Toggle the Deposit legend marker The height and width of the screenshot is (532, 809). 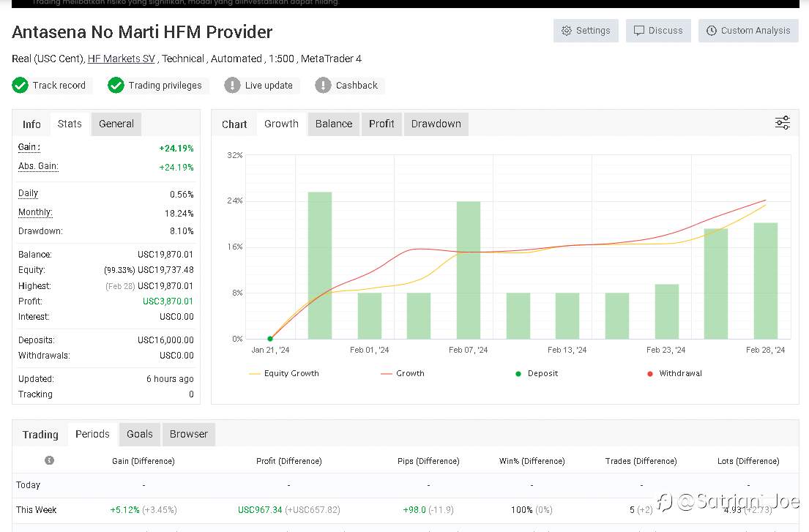coord(537,373)
